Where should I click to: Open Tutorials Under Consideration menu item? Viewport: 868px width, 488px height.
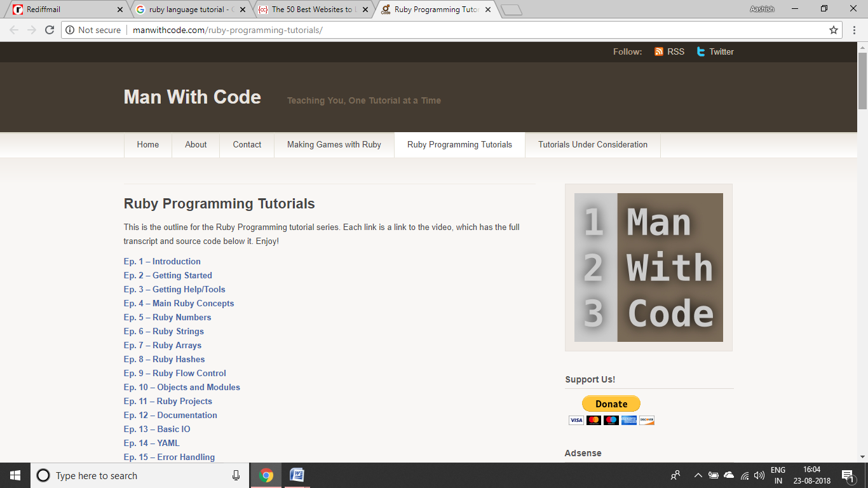pyautogui.click(x=593, y=145)
